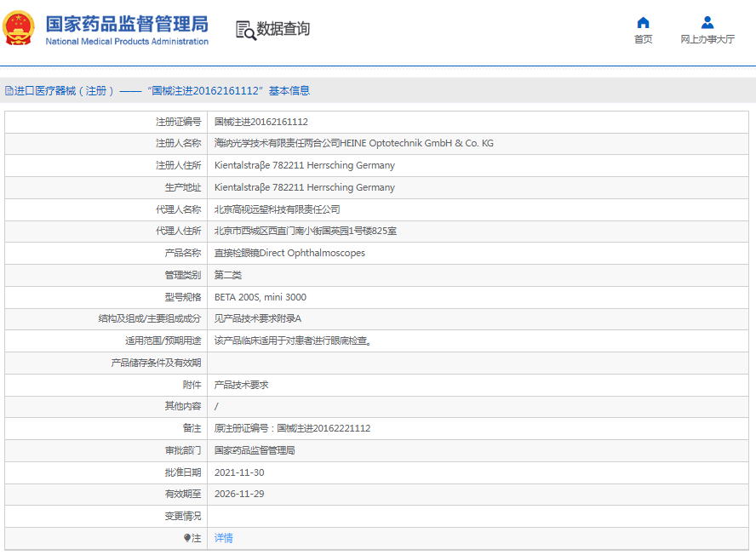Click the 附件 label
Image resolution: width=756 pixels, height=555 pixels.
(x=192, y=386)
